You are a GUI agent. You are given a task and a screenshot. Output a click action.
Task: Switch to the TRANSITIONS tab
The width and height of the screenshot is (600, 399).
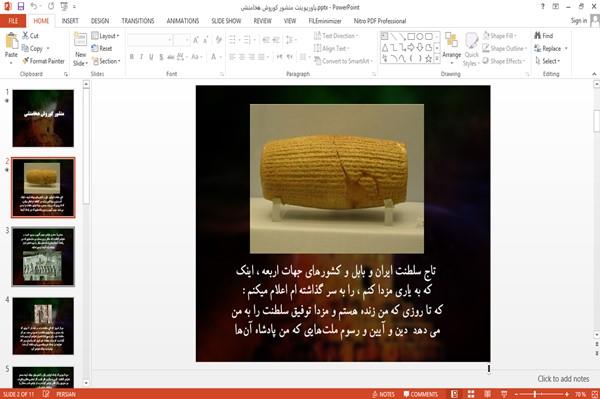pyautogui.click(x=138, y=21)
